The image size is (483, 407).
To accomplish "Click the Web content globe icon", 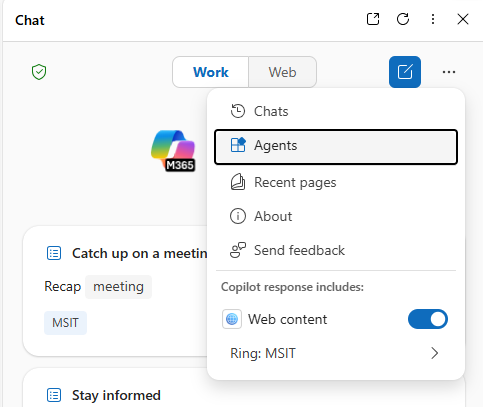I will [x=232, y=319].
